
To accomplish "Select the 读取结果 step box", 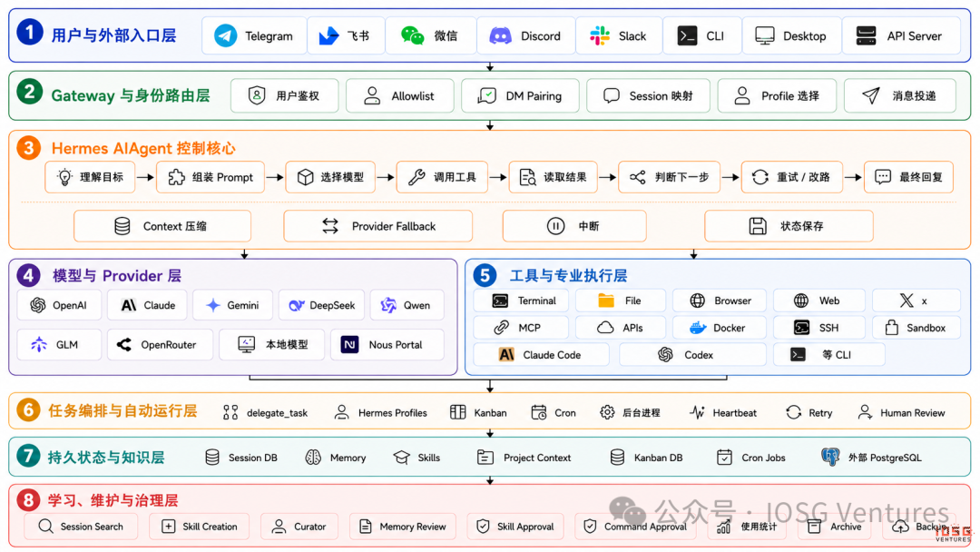I will coord(554,177).
